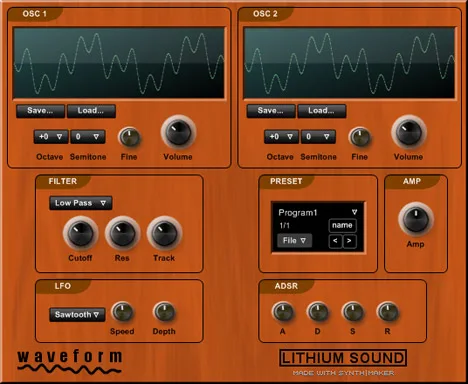Open the Sawtooth LFO waveform dropdown
The image size is (468, 384).
coord(77,315)
